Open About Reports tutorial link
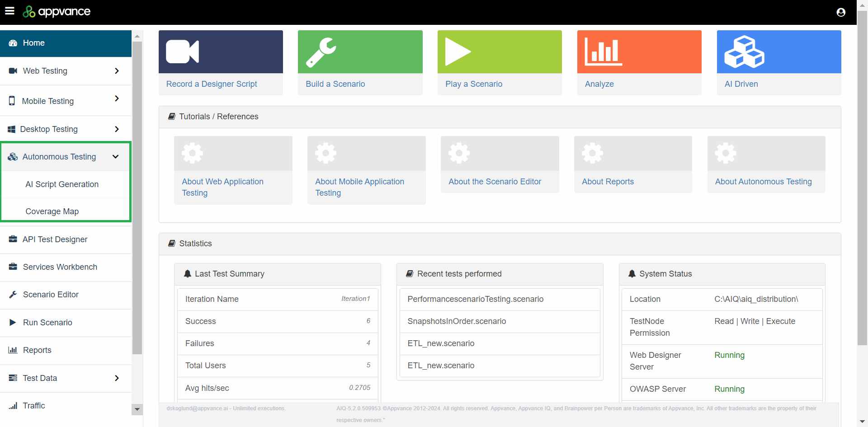Image resolution: width=868 pixels, height=427 pixels. 608,182
